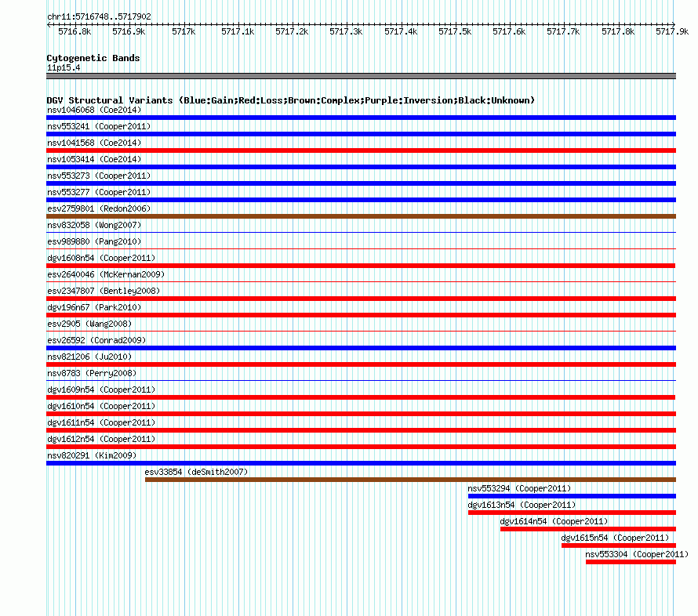Screen dimensions: 698x616
Task: Click the red bar under dgv1614n54
Action: pyautogui.click(x=588, y=529)
